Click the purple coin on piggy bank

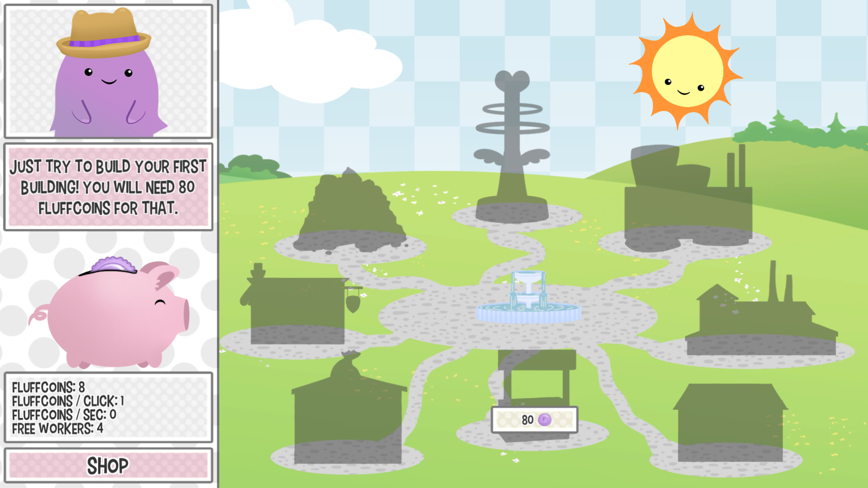112,264
